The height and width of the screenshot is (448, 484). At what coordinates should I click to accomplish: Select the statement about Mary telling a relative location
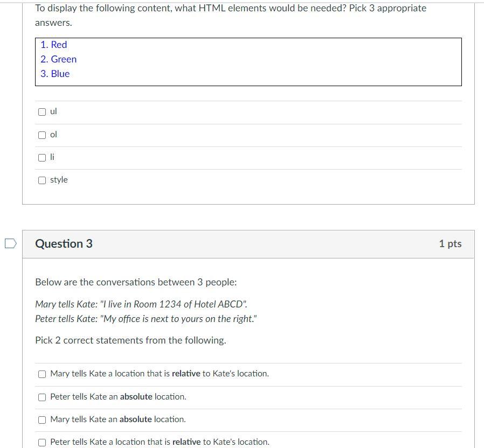point(42,374)
